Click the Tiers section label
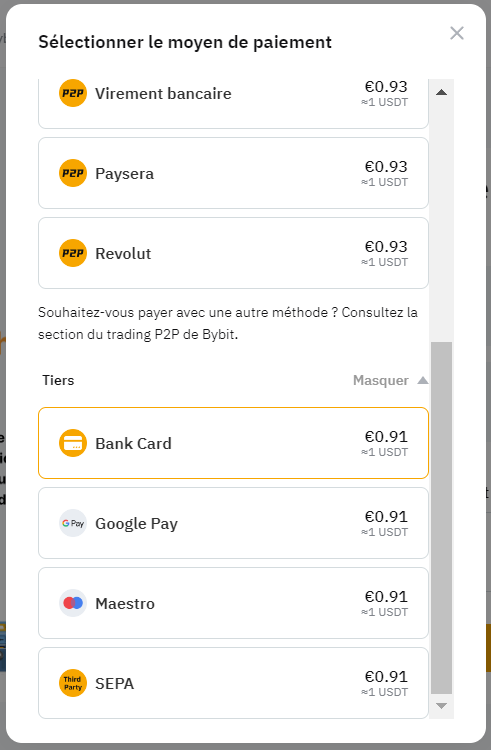This screenshot has width=491, height=750. coord(58,380)
